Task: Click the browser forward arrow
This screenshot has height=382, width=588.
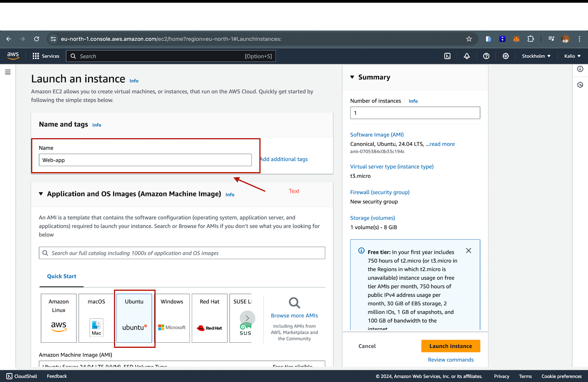Action: click(22, 39)
